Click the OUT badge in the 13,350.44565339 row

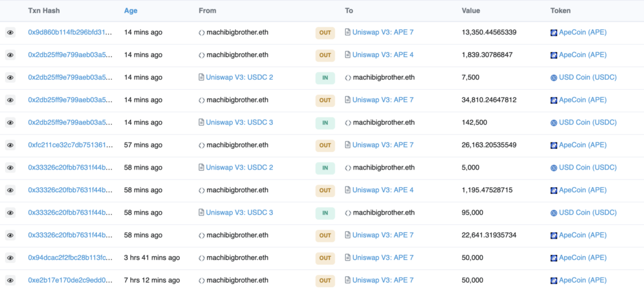tap(325, 33)
